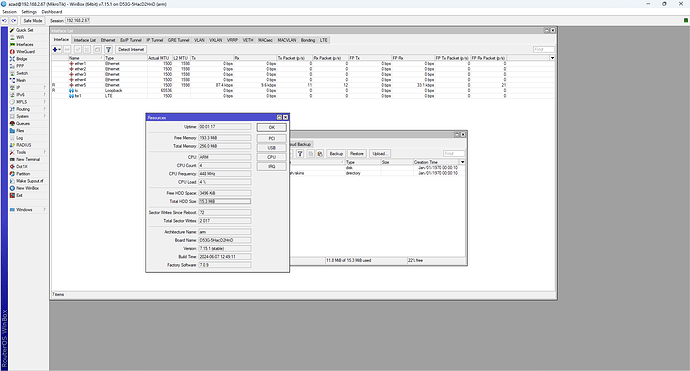Select the ether5 interface row
This screenshot has height=371, width=690.
tap(303, 85)
